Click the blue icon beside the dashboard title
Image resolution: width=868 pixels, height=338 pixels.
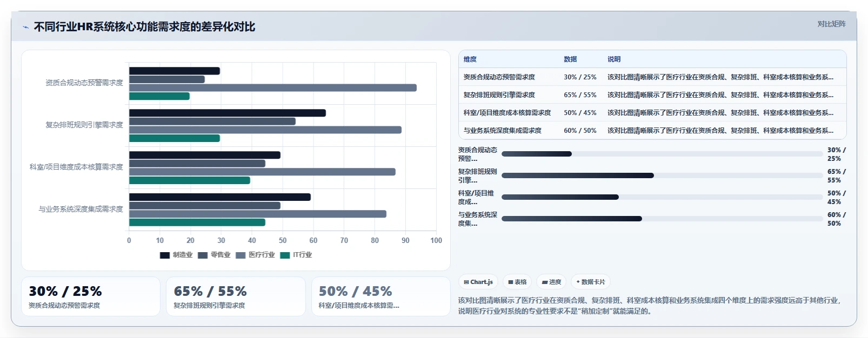pos(25,27)
